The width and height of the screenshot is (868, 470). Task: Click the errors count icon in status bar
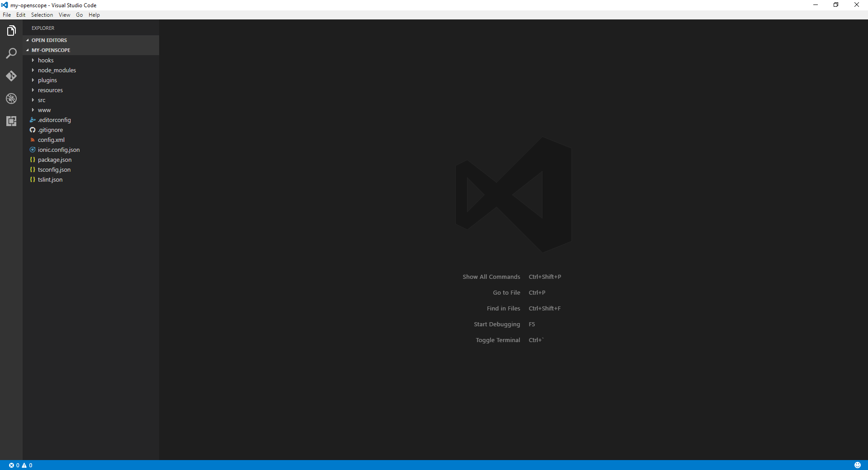pos(11,465)
